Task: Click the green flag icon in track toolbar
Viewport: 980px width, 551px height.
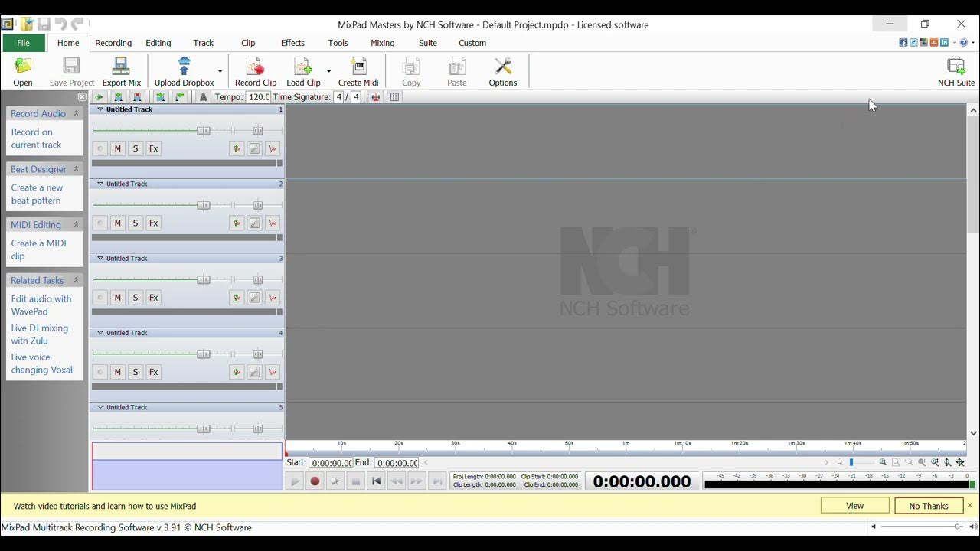Action: [180, 97]
